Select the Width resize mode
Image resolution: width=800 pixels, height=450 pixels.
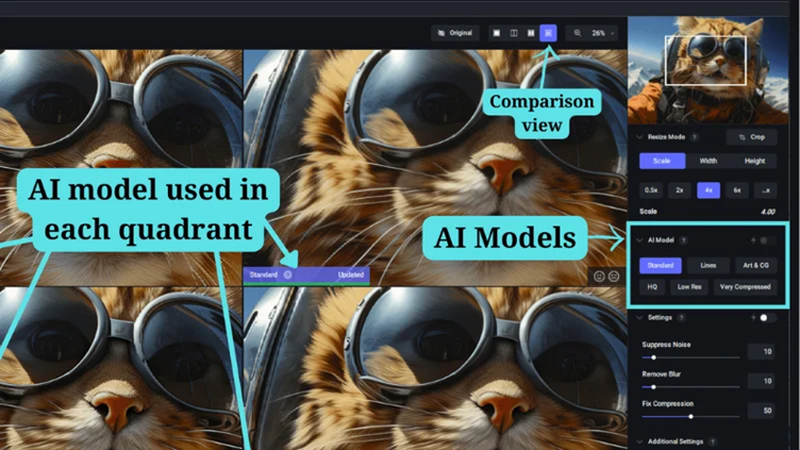coord(708,161)
